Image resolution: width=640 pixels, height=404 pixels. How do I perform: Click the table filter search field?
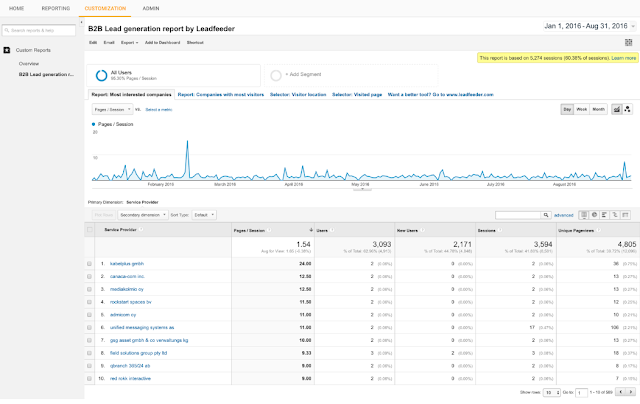point(518,215)
